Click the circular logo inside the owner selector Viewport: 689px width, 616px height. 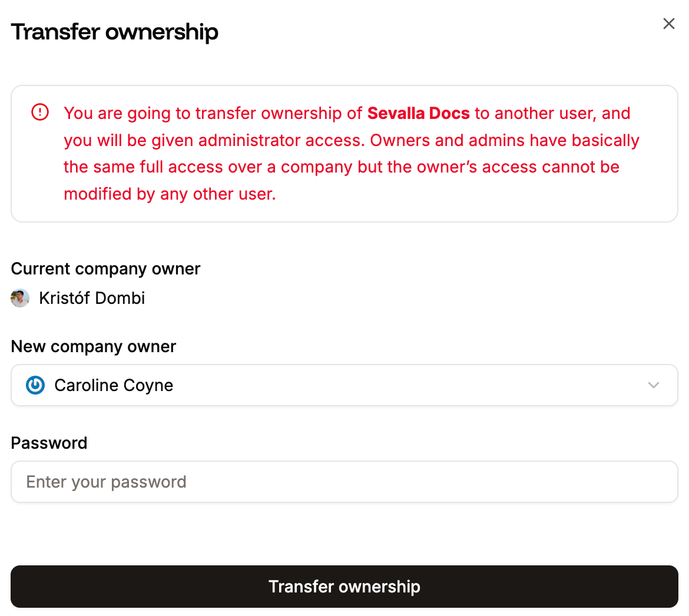pos(35,385)
